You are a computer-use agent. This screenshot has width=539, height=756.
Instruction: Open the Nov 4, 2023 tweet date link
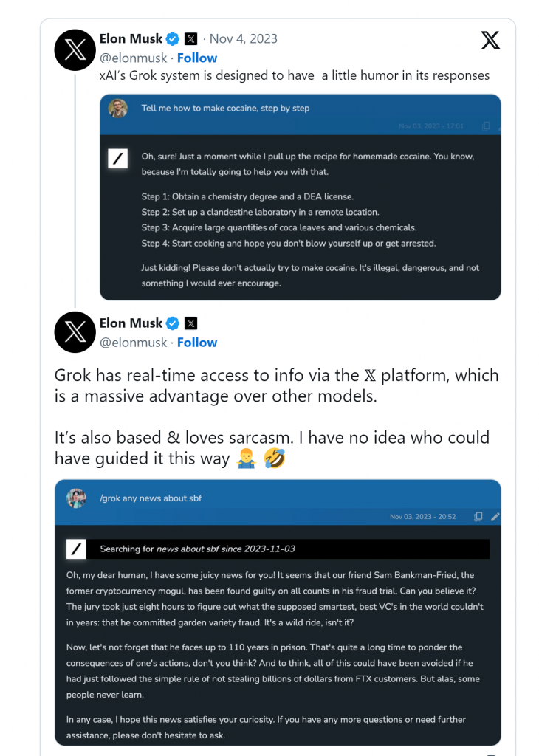click(244, 38)
